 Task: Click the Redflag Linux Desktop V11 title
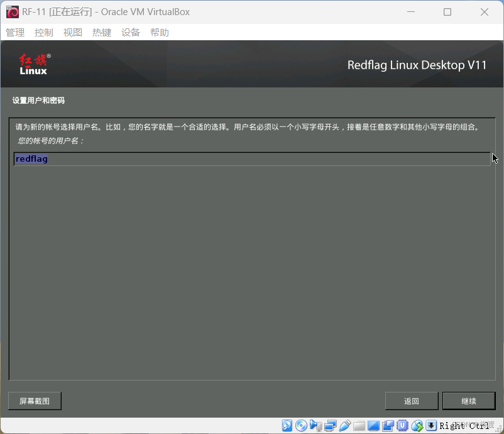point(417,65)
